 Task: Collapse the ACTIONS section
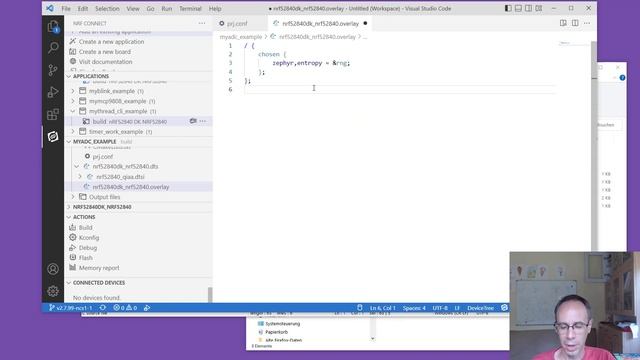(x=69, y=217)
